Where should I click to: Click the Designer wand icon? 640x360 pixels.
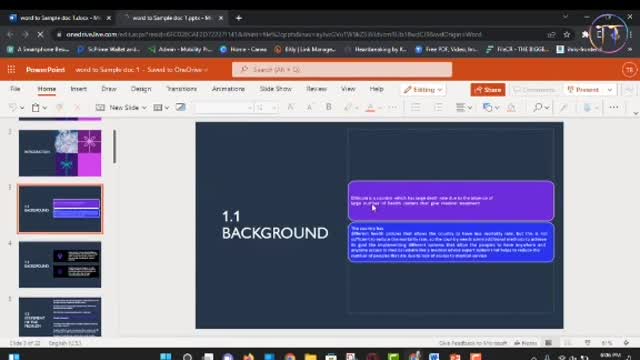coord(564,107)
